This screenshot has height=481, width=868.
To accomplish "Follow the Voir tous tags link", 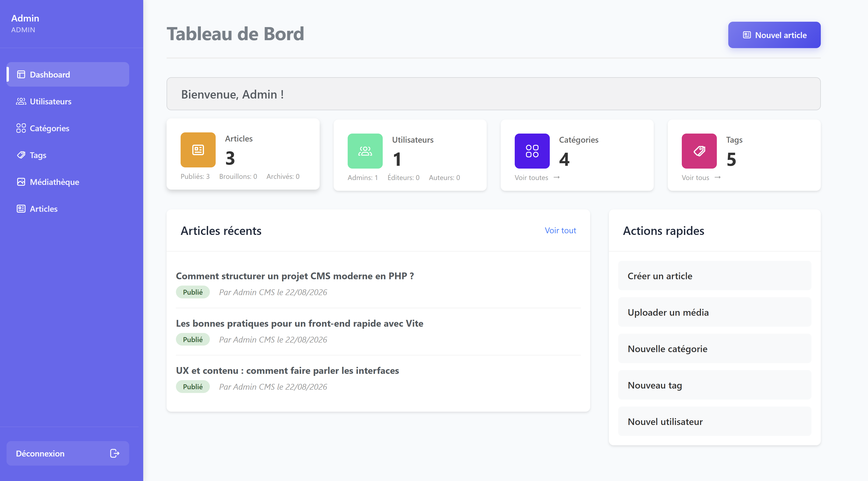I will click(x=701, y=177).
